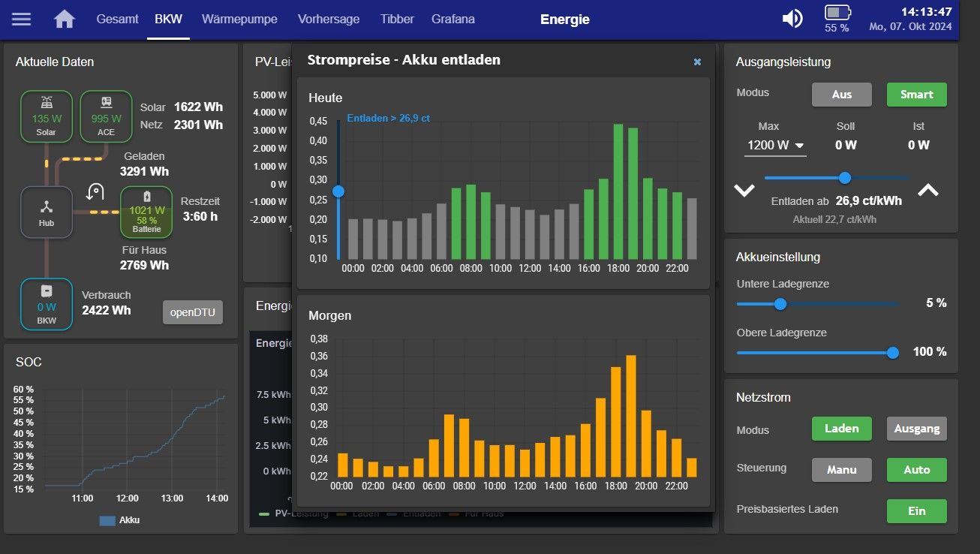Go to the home icon
Screen dimensions: 980x554
click(65, 19)
